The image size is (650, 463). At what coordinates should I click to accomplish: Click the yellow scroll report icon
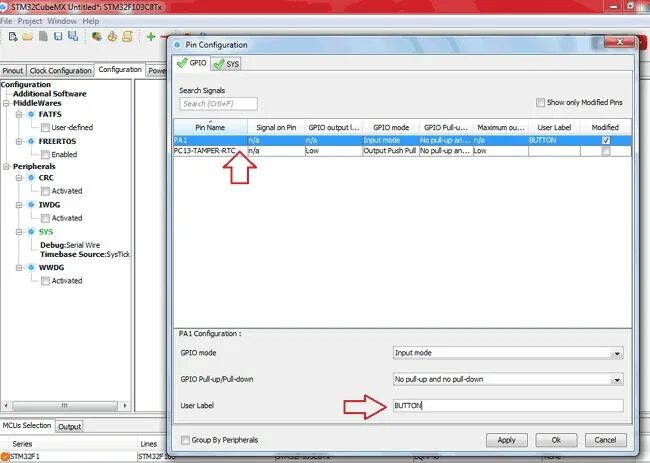click(x=127, y=36)
